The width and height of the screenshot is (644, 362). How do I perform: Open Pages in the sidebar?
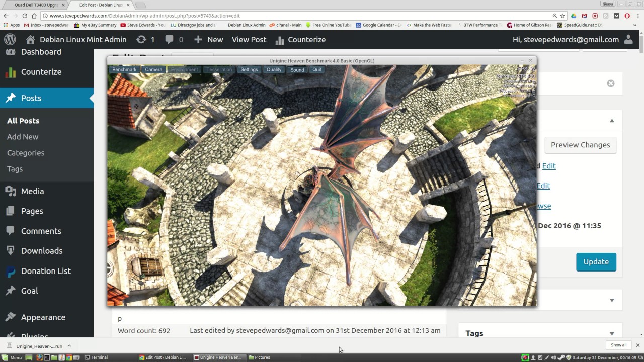click(32, 211)
